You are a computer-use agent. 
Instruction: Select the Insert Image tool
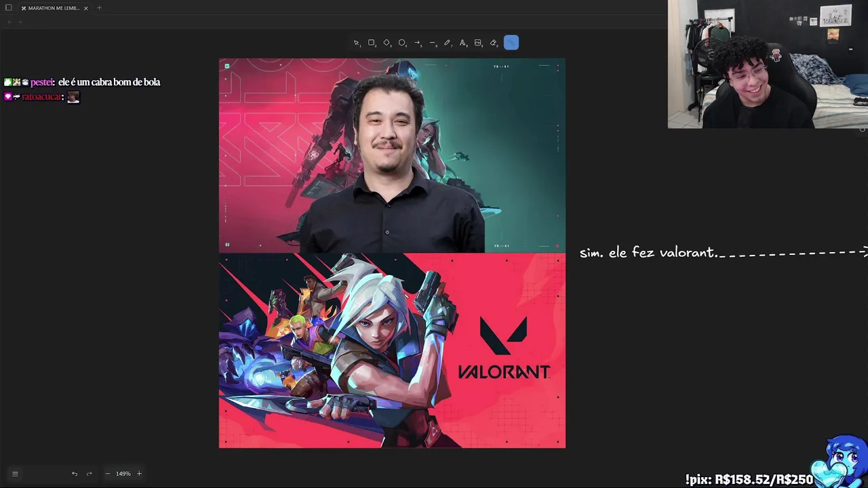pyautogui.click(x=478, y=43)
